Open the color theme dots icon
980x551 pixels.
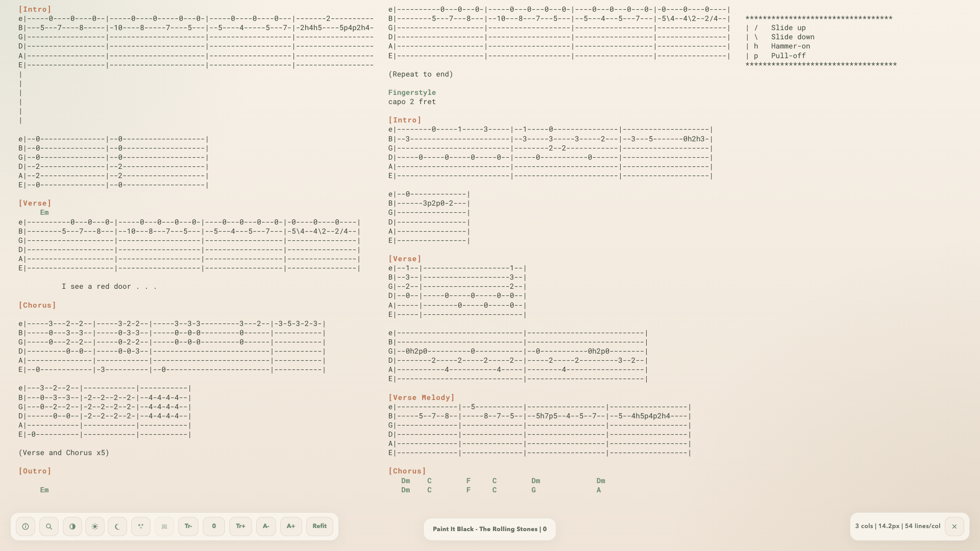(x=141, y=526)
